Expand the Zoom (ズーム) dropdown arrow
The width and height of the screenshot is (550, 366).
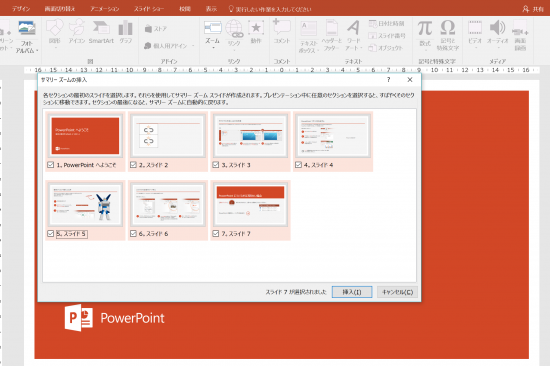(213, 48)
